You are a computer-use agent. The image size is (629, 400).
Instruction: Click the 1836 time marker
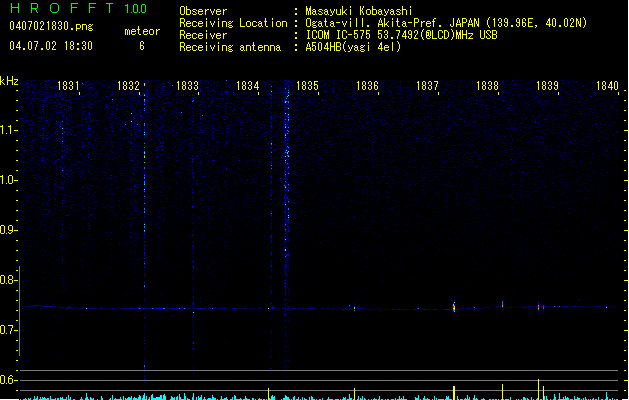point(367,86)
